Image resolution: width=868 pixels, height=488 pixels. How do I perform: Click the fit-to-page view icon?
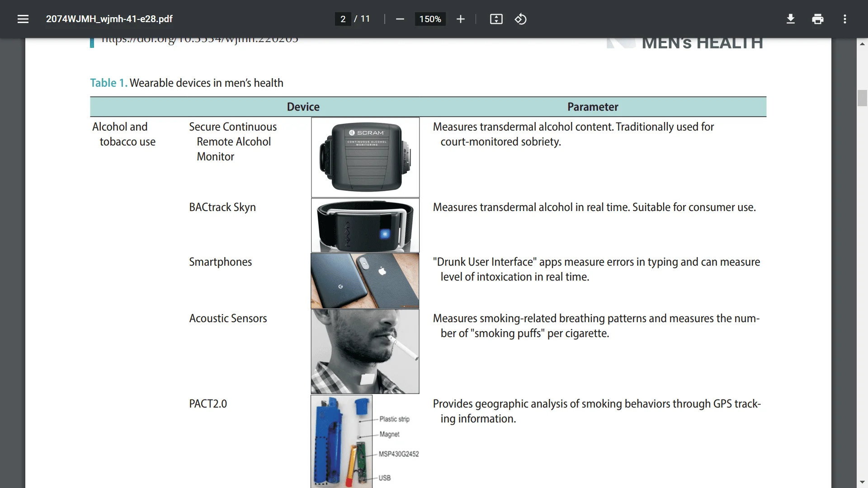click(495, 19)
